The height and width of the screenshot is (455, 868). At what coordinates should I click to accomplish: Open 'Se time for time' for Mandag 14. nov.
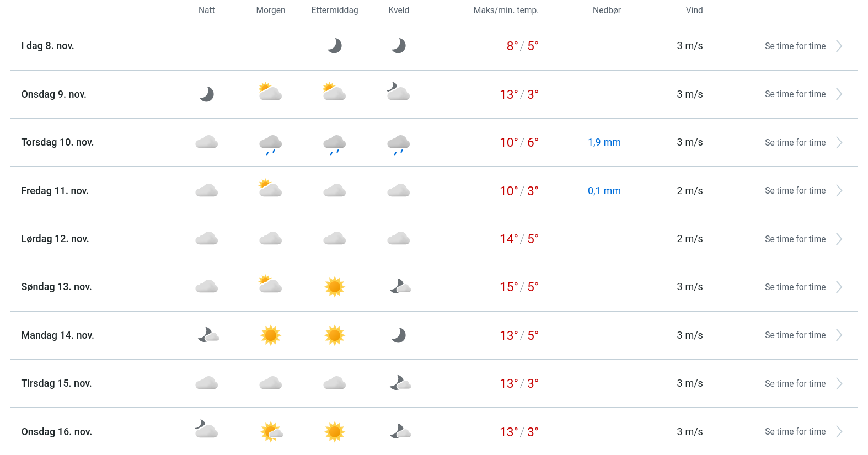pyautogui.click(x=795, y=335)
